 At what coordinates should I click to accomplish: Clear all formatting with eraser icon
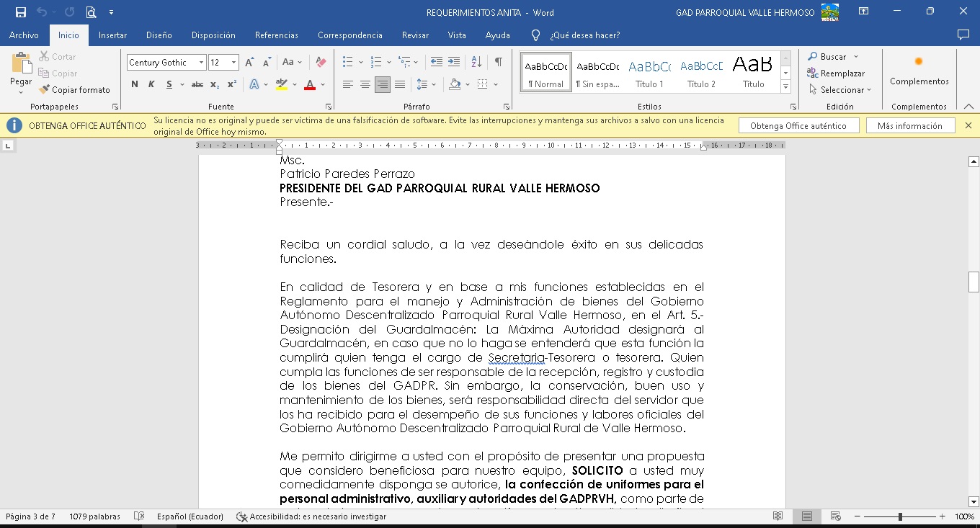(321, 63)
